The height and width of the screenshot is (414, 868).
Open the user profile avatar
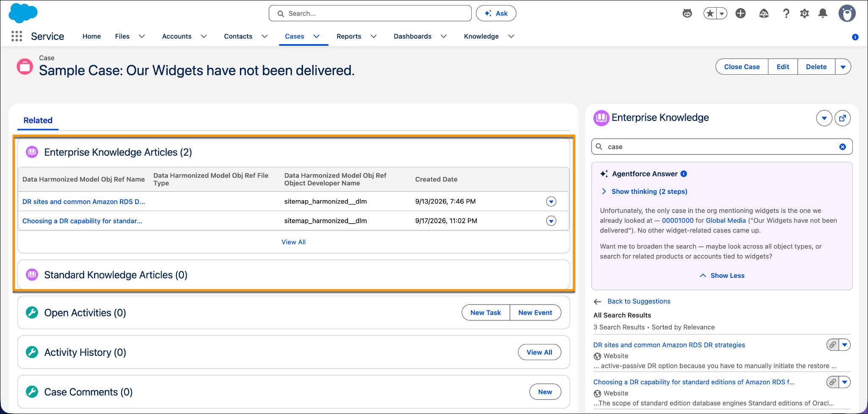[x=847, y=14]
